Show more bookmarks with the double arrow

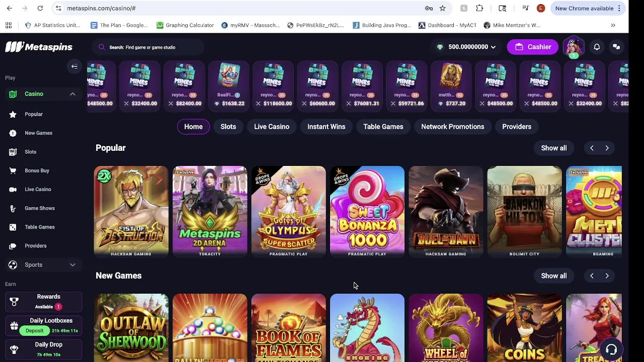pyautogui.click(x=613, y=25)
